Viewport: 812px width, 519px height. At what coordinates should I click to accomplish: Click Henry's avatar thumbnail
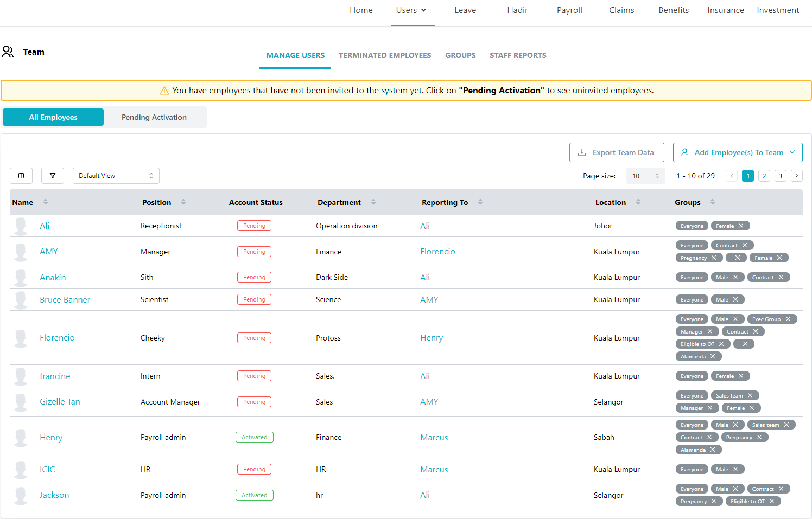pyautogui.click(x=21, y=438)
